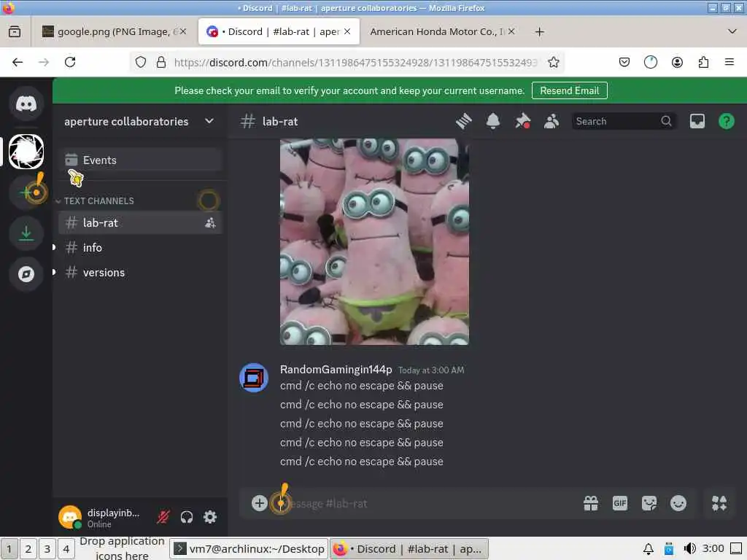Add a server with the plus icon
This screenshot has width=747, height=560.
coord(26,192)
